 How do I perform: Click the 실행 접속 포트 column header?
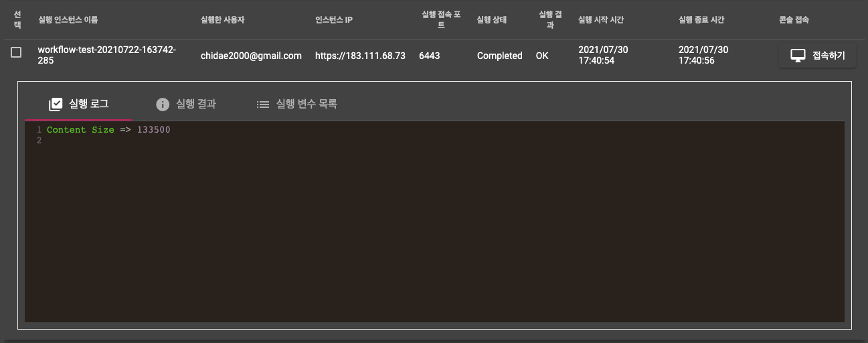click(x=441, y=19)
